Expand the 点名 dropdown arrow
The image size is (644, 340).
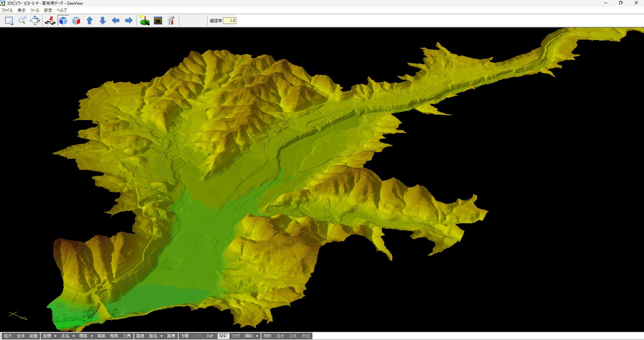[74, 336]
